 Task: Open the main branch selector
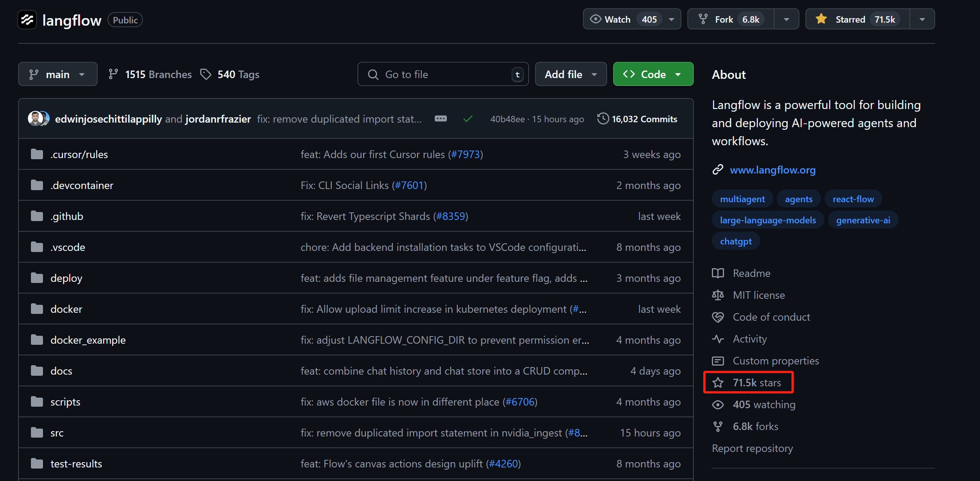[58, 74]
